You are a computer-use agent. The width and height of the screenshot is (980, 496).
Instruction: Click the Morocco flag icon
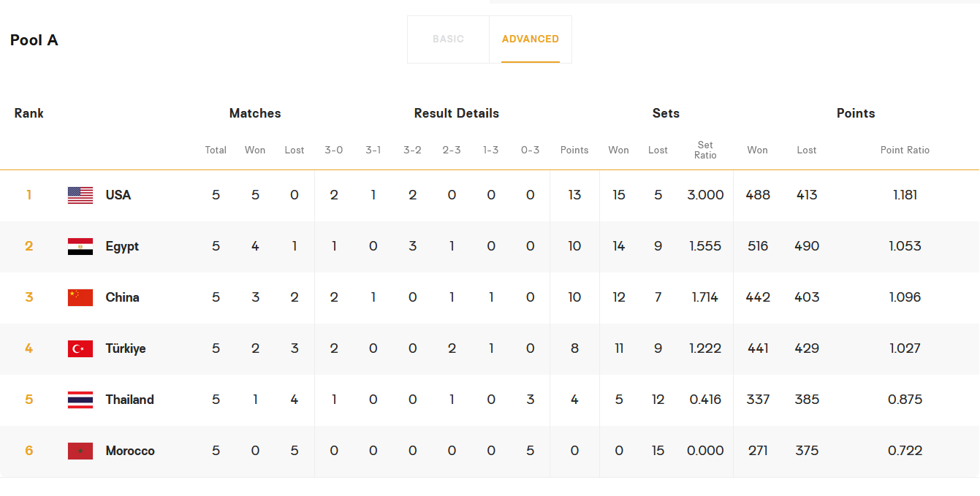tap(80, 451)
